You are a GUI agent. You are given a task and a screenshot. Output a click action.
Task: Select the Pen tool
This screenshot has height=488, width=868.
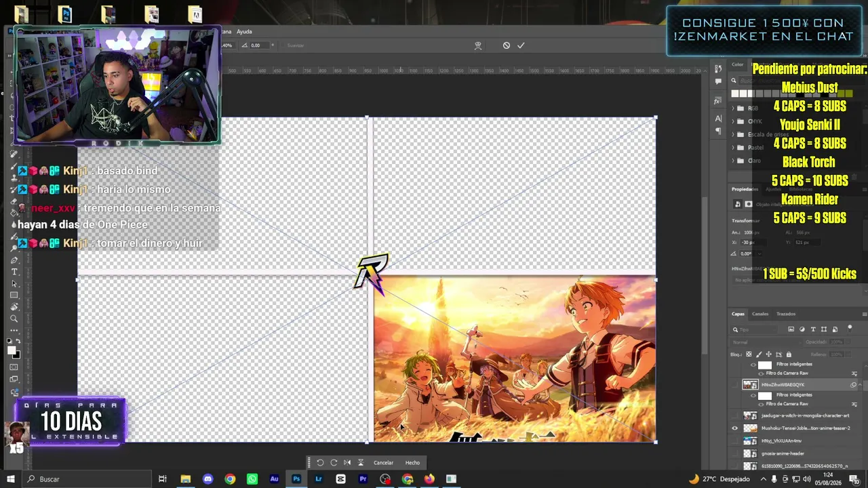point(14,260)
